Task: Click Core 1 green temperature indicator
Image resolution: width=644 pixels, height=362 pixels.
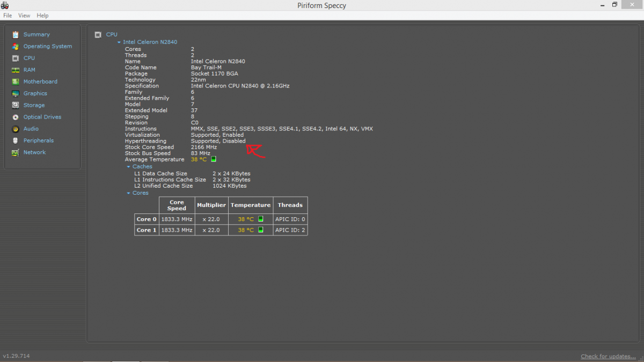Action: pos(261,230)
